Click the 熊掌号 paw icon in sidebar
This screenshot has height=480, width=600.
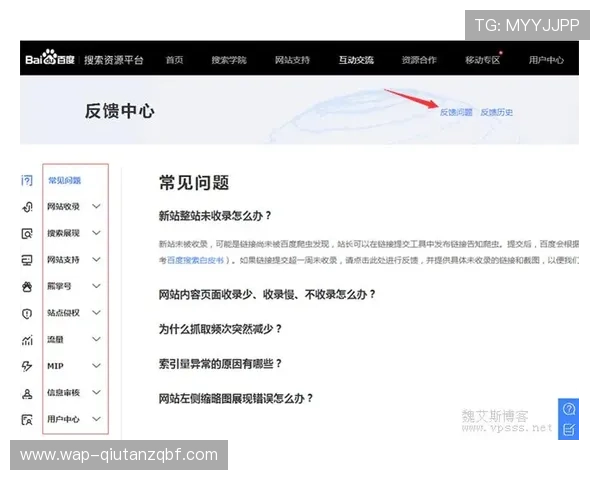tap(27, 286)
